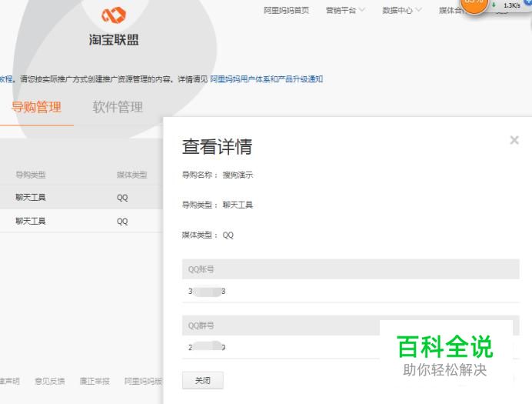Select the first 聊天工具 table row
532x404 pixels.
(x=81, y=197)
